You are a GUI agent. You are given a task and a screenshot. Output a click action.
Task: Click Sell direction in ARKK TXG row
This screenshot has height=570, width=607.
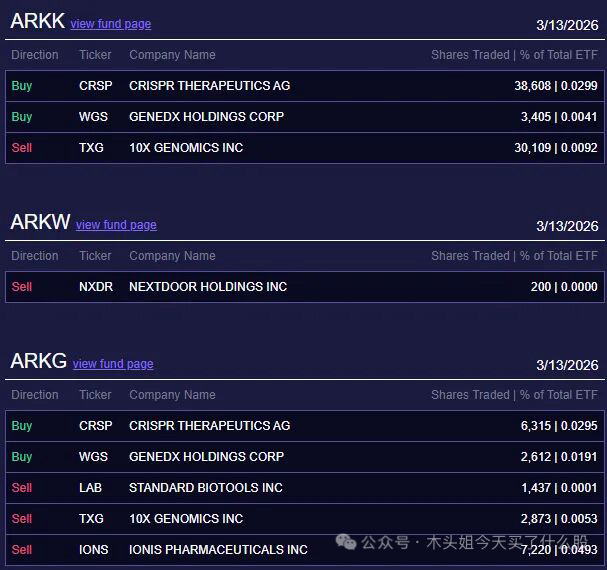(x=22, y=148)
